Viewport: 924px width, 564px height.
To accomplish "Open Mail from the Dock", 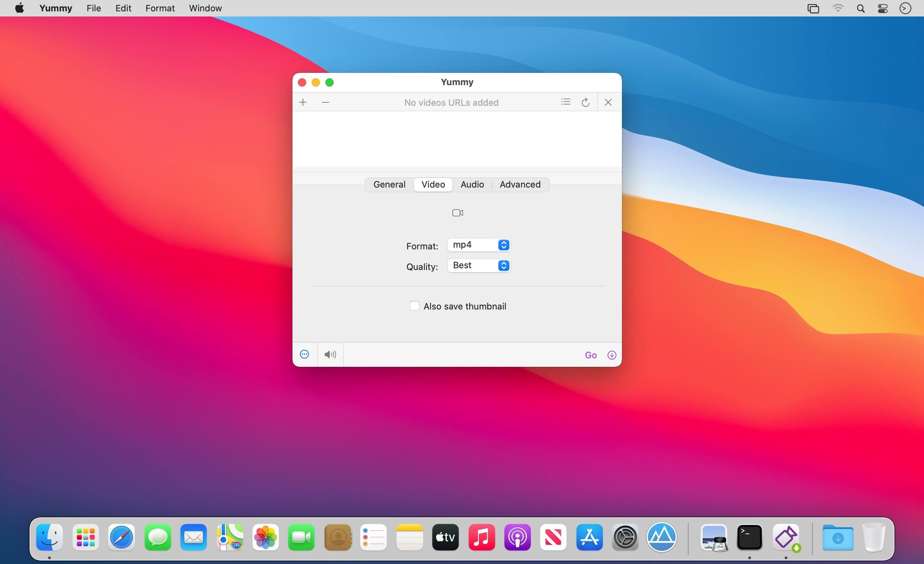I will pyautogui.click(x=194, y=537).
